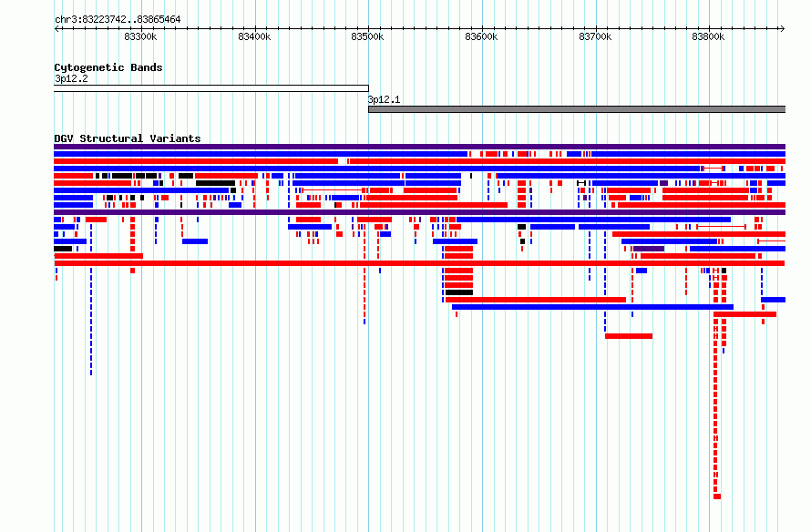Click the 83500k ruler label

[367, 36]
